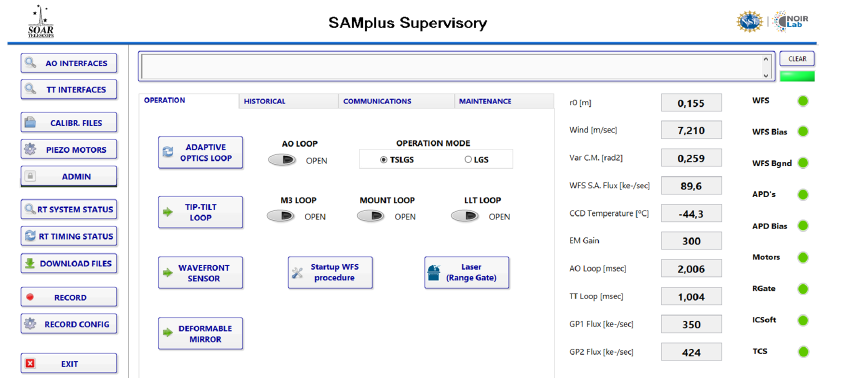Click the TT Interfaces magnifier icon
854x384 pixels.
(30, 89)
